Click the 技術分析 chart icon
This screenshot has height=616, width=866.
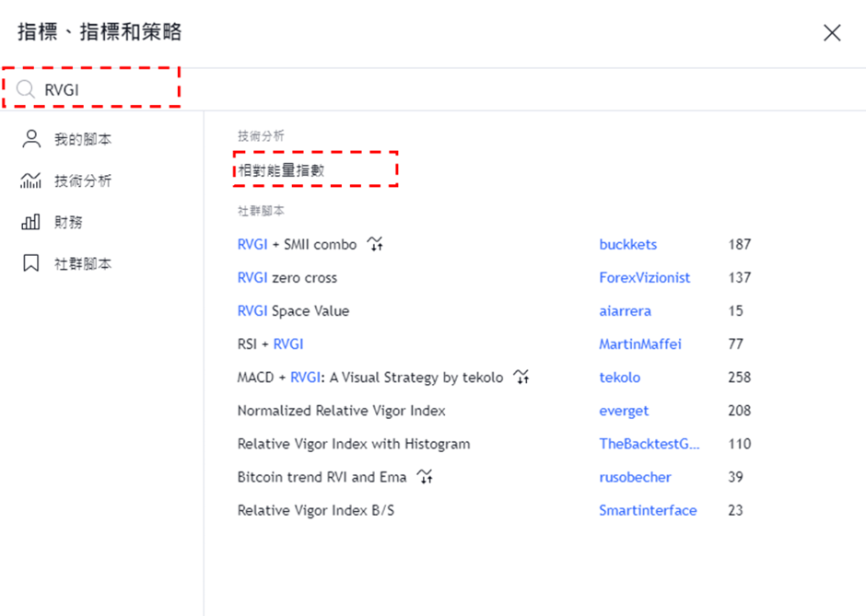(31, 180)
